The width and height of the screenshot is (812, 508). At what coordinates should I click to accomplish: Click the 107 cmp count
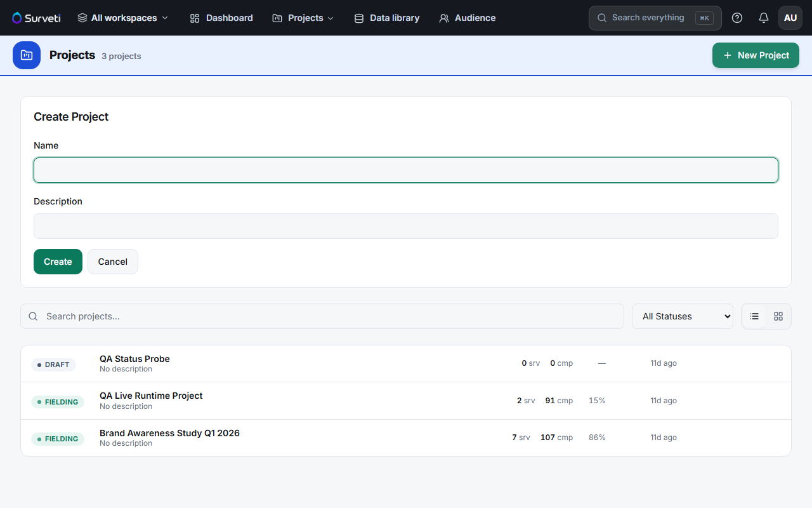[x=556, y=438]
